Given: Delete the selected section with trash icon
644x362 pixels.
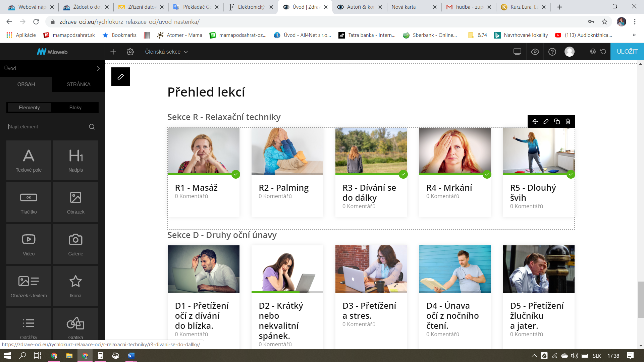Looking at the screenshot, I should coord(568,121).
